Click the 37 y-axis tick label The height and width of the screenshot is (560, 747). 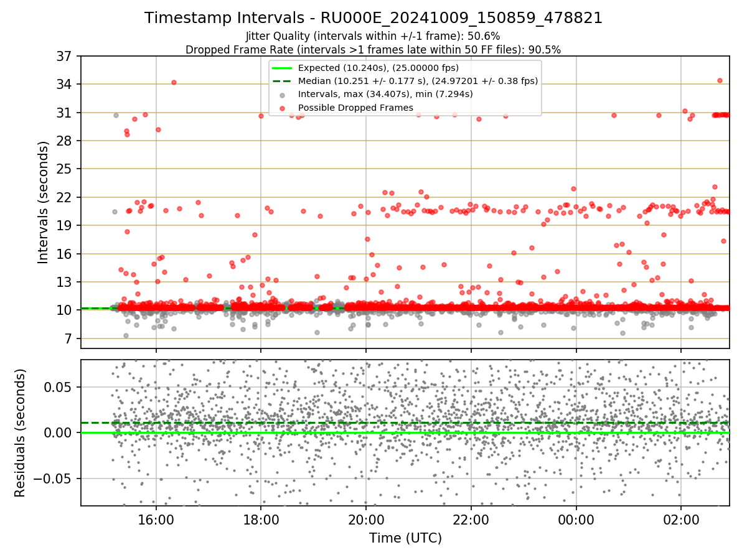65,56
